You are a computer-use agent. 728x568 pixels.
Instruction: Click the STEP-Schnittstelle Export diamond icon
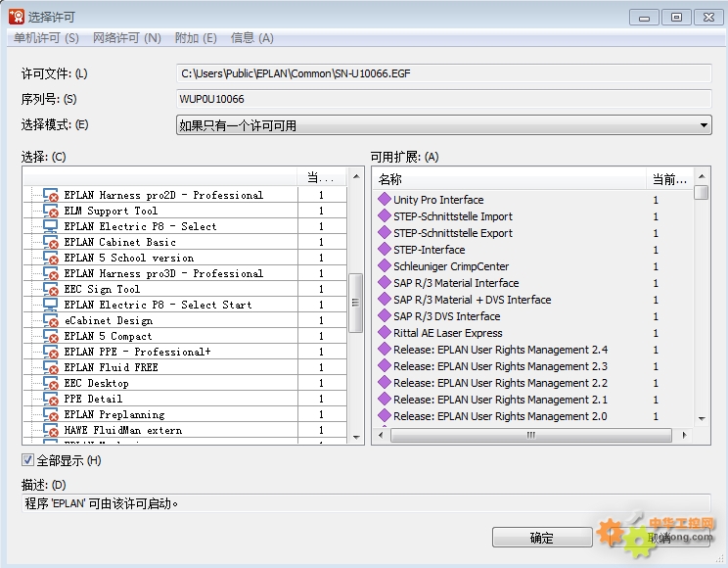point(385,232)
